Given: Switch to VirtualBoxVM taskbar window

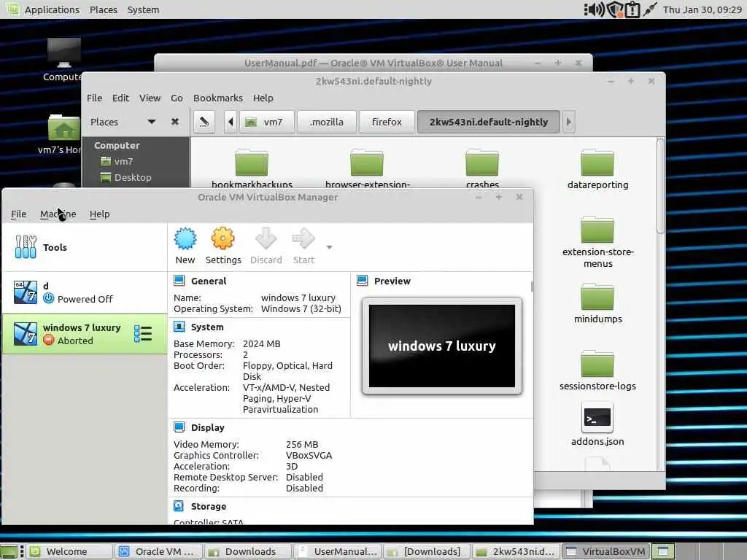Looking at the screenshot, I should click(x=606, y=551).
